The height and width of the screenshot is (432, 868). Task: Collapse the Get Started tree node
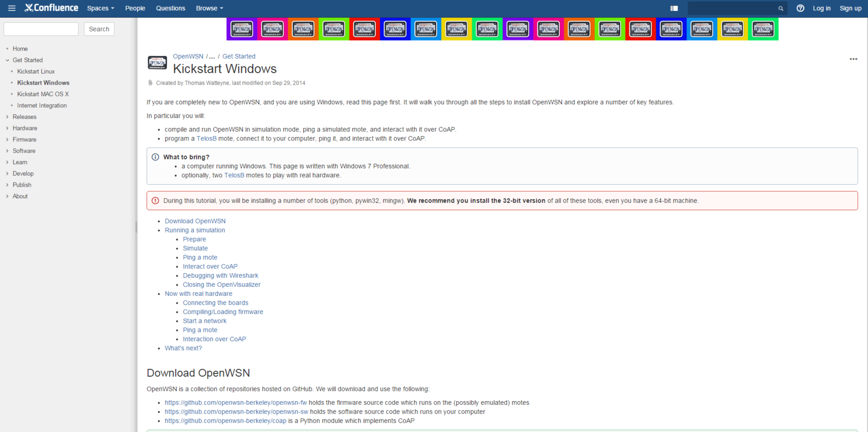click(8, 60)
